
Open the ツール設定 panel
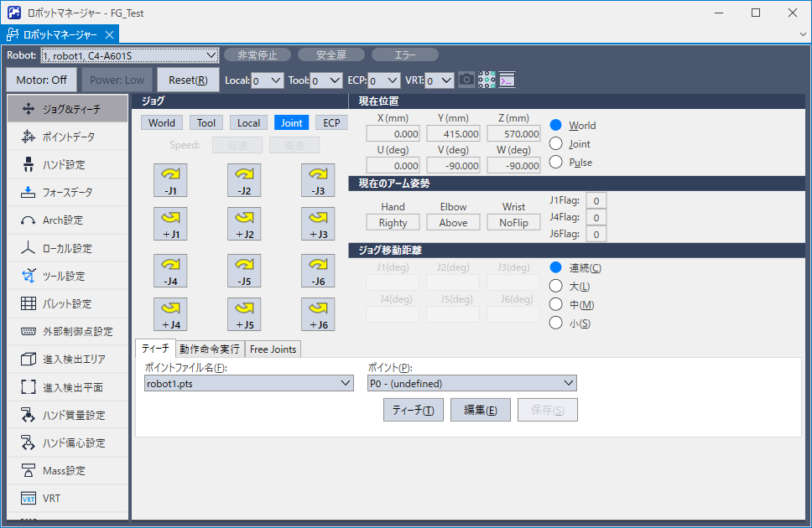pyautogui.click(x=67, y=275)
